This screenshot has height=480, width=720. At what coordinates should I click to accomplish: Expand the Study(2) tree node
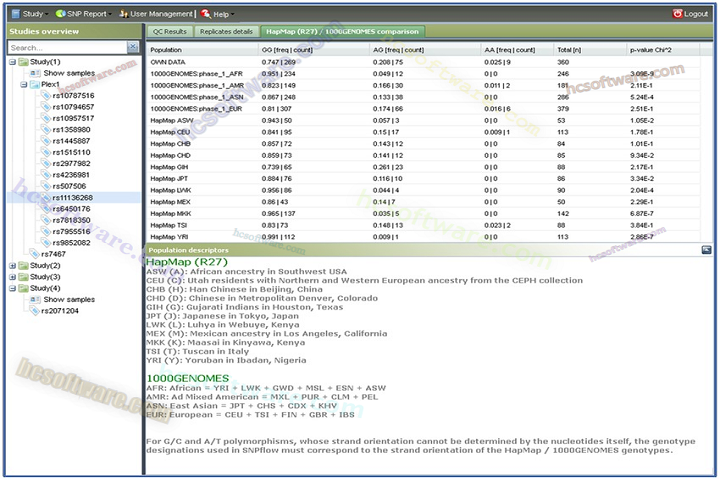[x=12, y=265]
